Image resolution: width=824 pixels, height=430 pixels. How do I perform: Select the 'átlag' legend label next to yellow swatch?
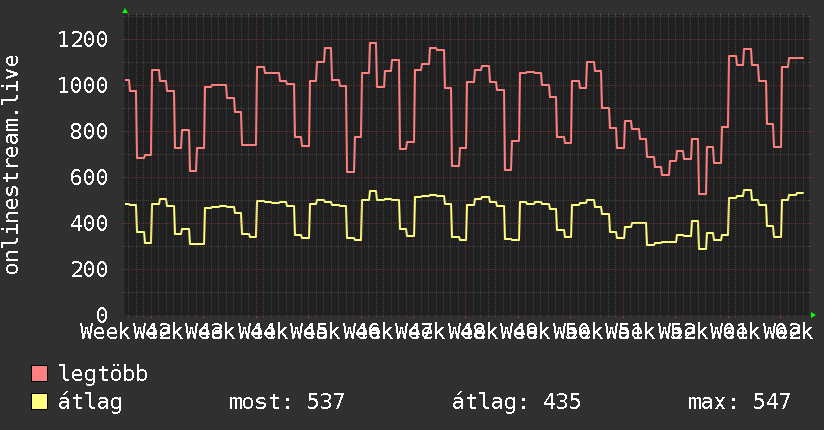[x=90, y=402]
